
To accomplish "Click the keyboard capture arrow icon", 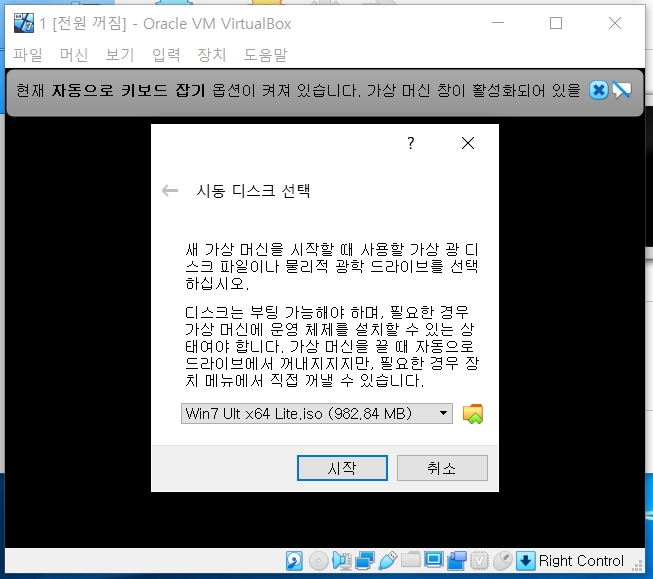I will [525, 561].
